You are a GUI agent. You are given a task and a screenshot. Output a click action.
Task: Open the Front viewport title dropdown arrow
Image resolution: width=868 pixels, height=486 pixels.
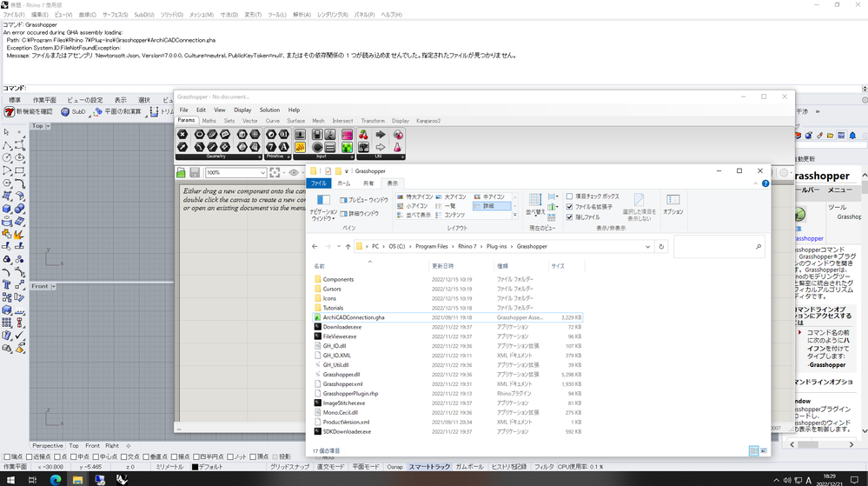click(54, 287)
